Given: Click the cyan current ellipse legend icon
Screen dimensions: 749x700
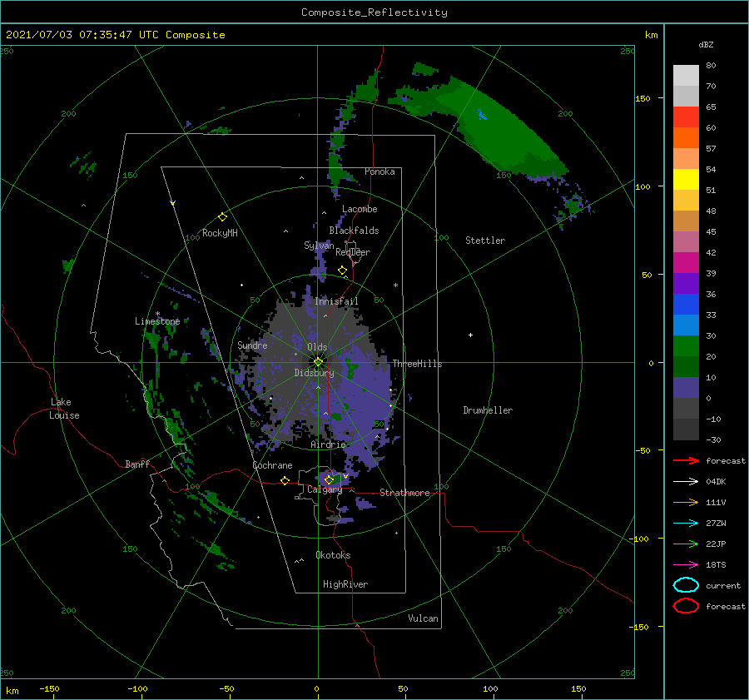Looking at the screenshot, I should click(x=686, y=585).
